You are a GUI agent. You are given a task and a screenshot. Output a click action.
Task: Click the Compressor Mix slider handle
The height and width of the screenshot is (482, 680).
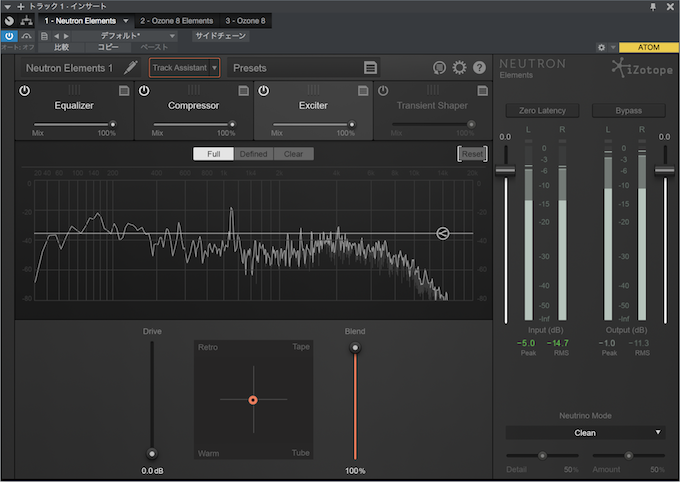pos(232,125)
